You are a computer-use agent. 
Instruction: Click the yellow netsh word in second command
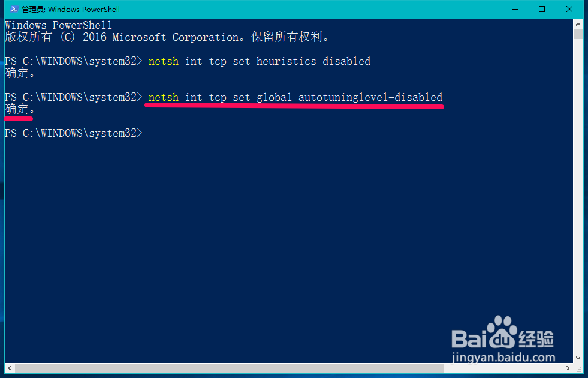[164, 97]
